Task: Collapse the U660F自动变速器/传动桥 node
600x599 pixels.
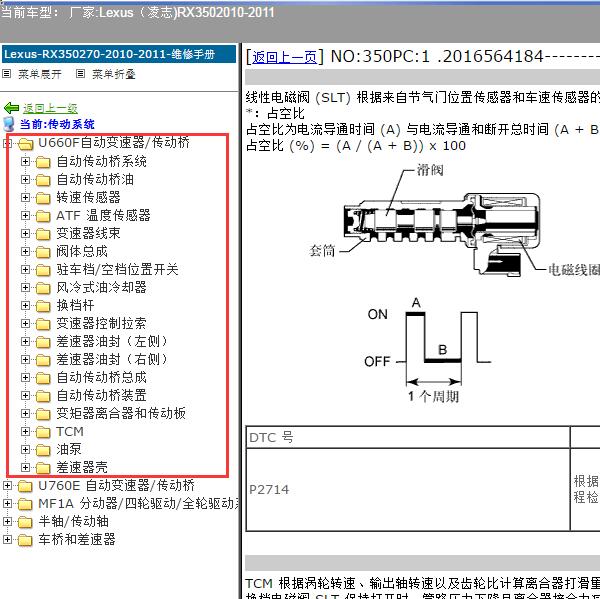Action: click(7, 144)
